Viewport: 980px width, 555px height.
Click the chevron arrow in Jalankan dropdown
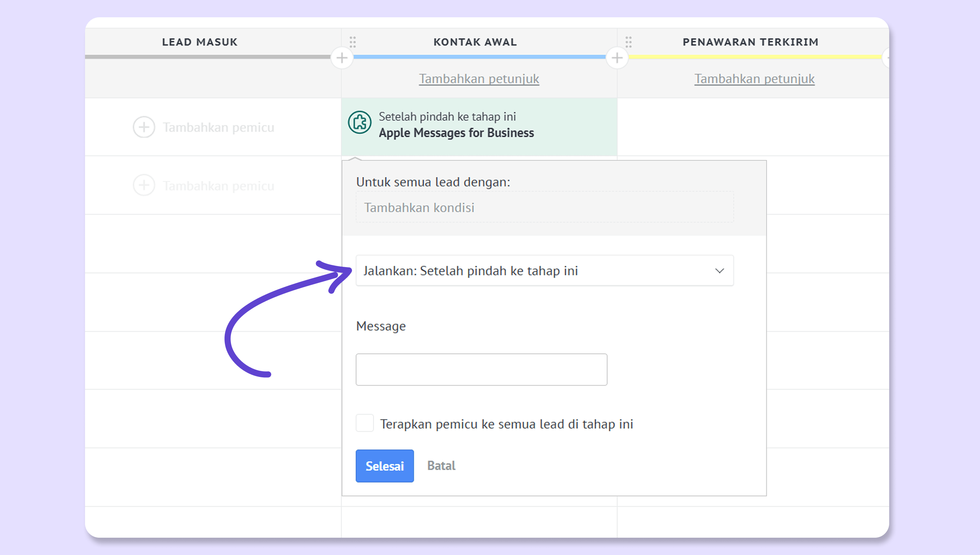720,271
